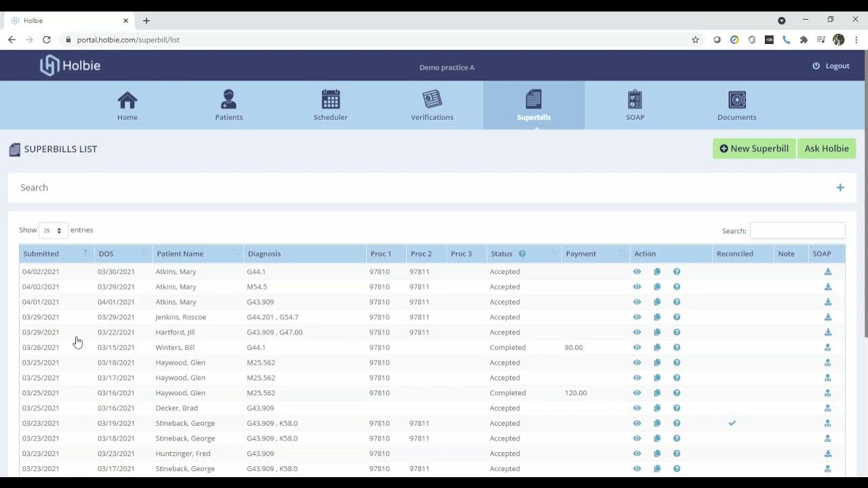Viewport: 868px width, 488px height.
Task: View superbill for Atkins, Mary DOS 03/29/2021
Action: coord(637,287)
